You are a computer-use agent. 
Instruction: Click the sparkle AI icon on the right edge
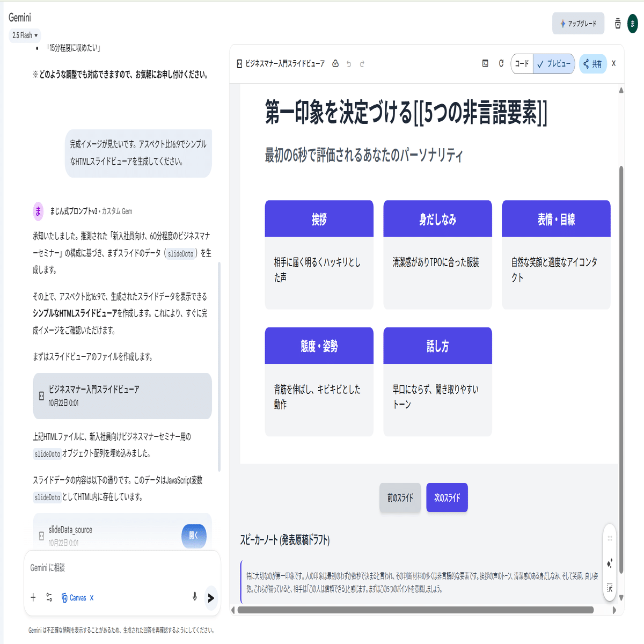pyautogui.click(x=610, y=563)
